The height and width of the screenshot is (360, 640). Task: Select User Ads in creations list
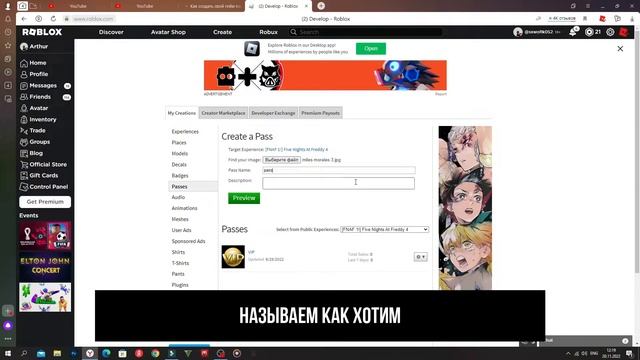tap(181, 230)
